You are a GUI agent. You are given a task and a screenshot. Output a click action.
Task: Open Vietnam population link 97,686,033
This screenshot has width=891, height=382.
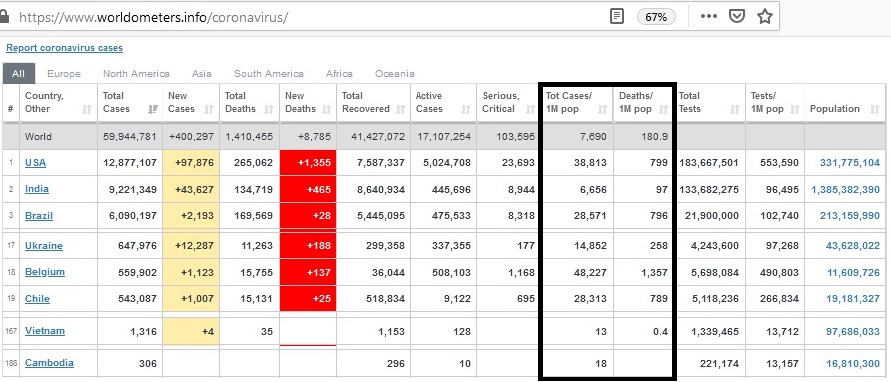coord(853,331)
